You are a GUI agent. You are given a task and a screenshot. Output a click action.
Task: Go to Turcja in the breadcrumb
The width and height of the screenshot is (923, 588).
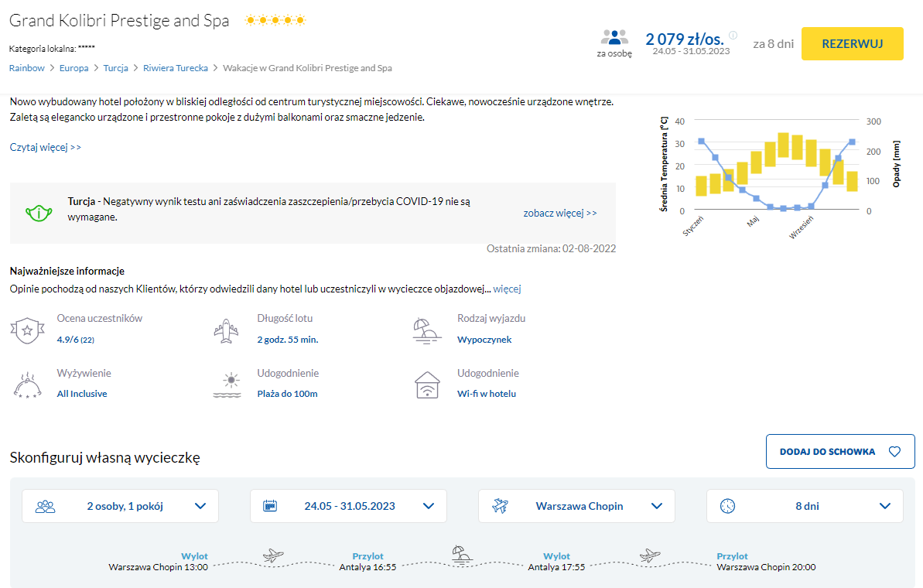click(x=115, y=68)
